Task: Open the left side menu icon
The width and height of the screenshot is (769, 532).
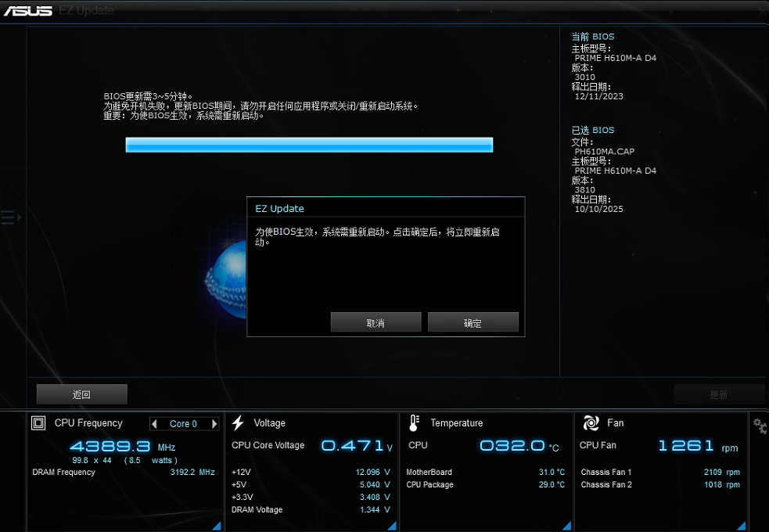Action: (10, 217)
